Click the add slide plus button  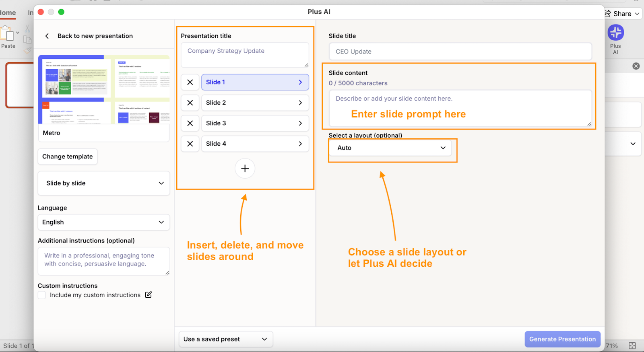click(x=245, y=169)
